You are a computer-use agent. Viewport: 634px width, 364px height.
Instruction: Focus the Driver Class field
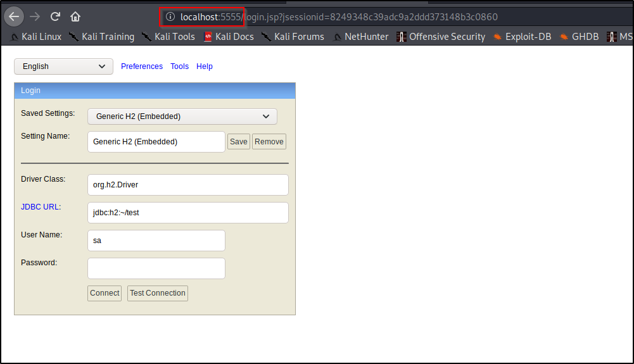point(188,185)
